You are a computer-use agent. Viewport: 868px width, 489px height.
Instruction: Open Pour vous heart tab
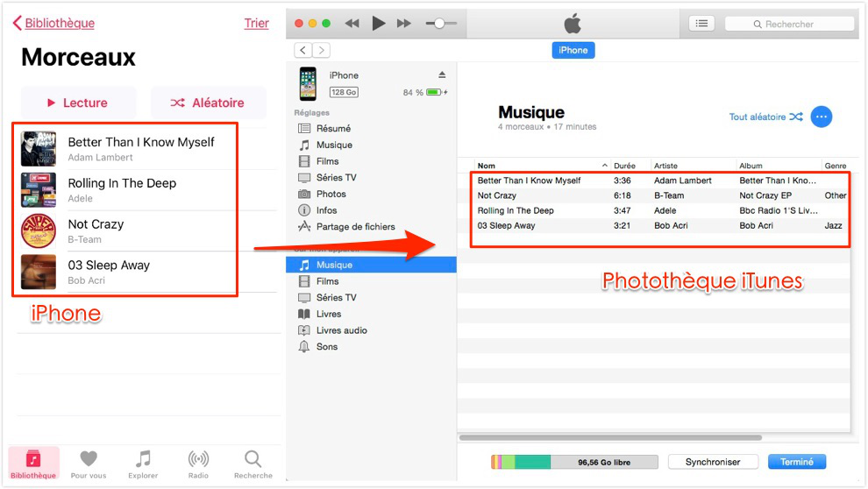(x=89, y=464)
